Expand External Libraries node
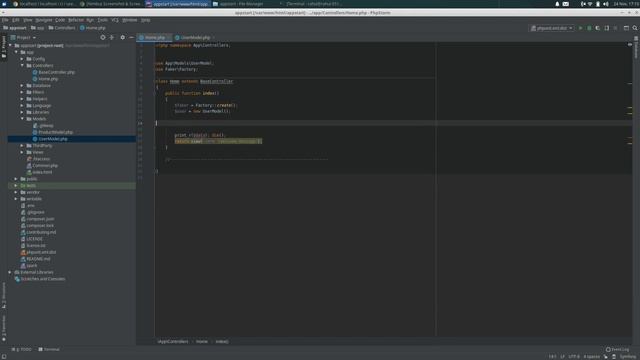The width and height of the screenshot is (640, 360). (x=10, y=272)
